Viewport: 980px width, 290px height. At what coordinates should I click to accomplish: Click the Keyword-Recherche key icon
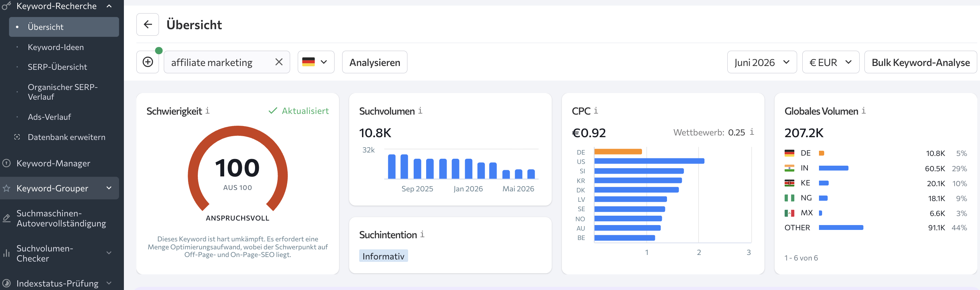[6, 6]
